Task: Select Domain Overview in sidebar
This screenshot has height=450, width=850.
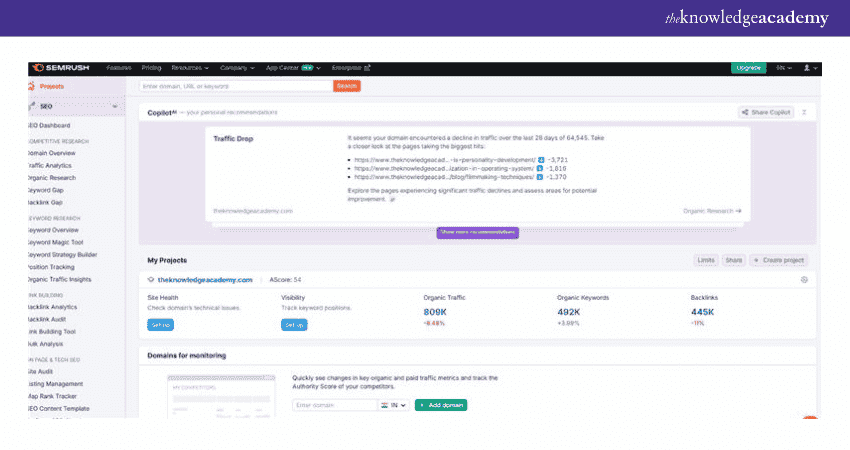Action: pyautogui.click(x=50, y=153)
